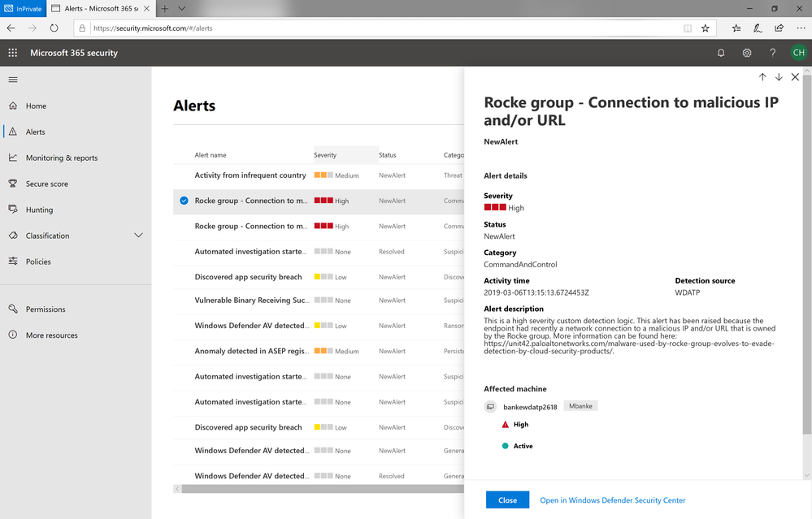Add page to favorites star icon
812x519 pixels.
pyautogui.click(x=705, y=28)
